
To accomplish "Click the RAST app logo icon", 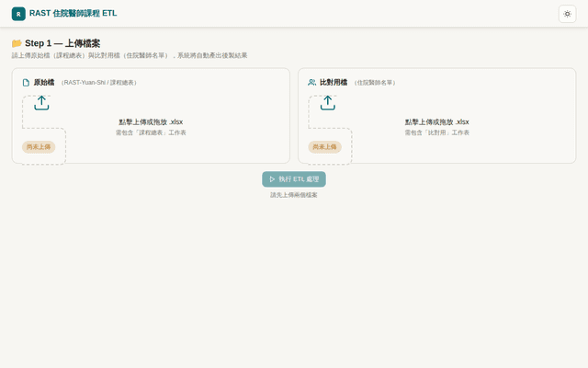I will 18,14.
